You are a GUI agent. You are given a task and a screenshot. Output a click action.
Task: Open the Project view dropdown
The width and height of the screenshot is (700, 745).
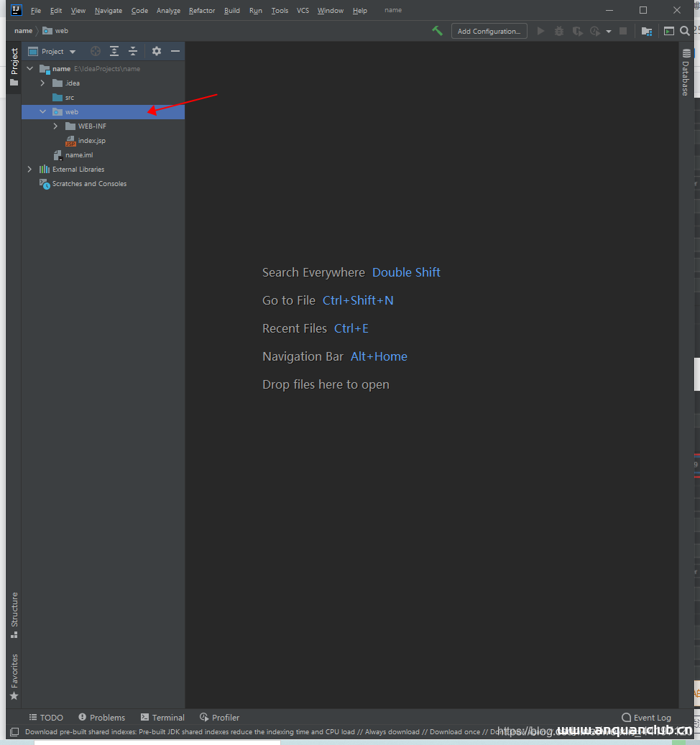pyautogui.click(x=52, y=52)
